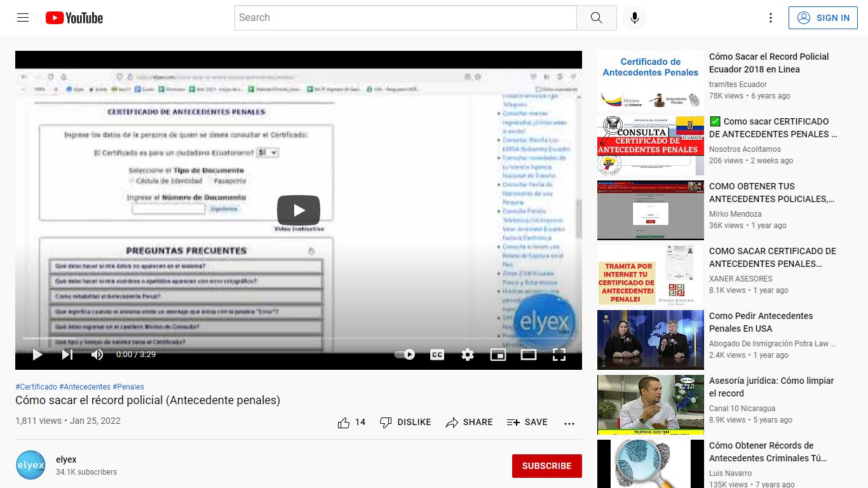Seek on the video progress bar

tap(299, 338)
